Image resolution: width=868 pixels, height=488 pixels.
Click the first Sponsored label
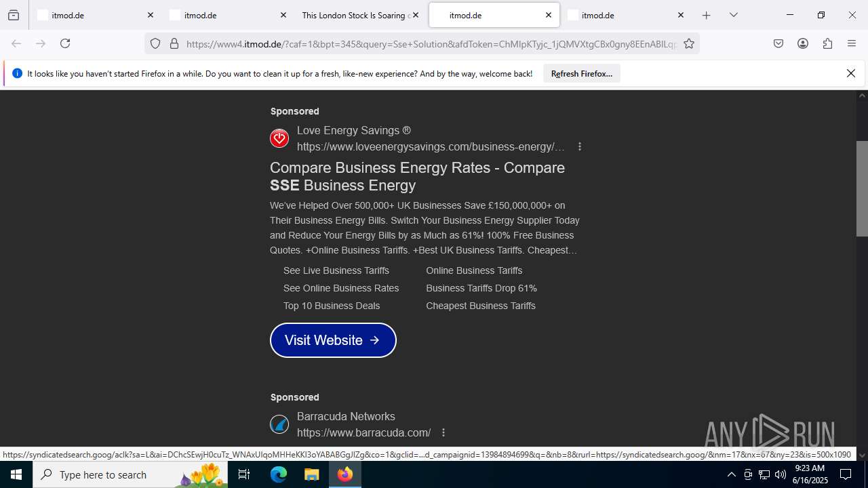(294, 111)
